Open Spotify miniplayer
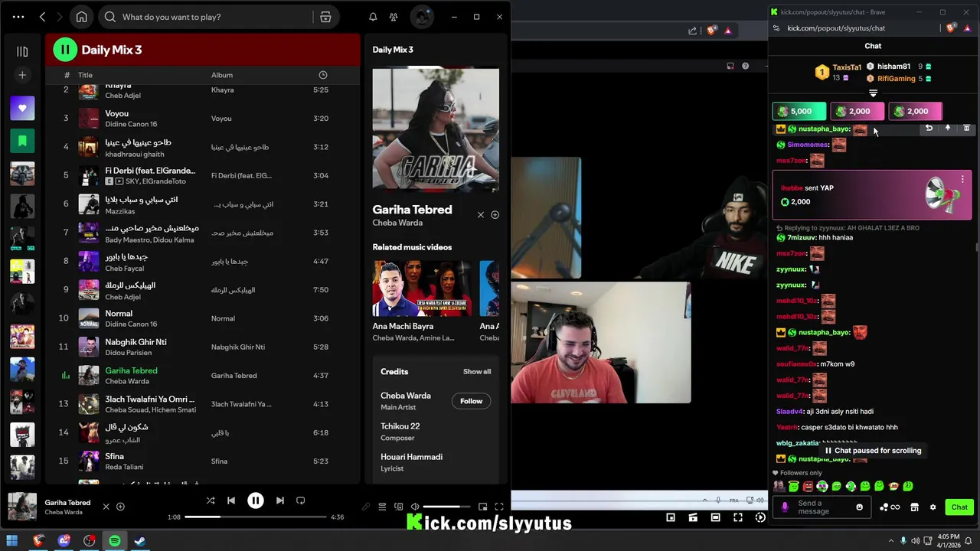Image resolution: width=980 pixels, height=551 pixels. point(482,507)
